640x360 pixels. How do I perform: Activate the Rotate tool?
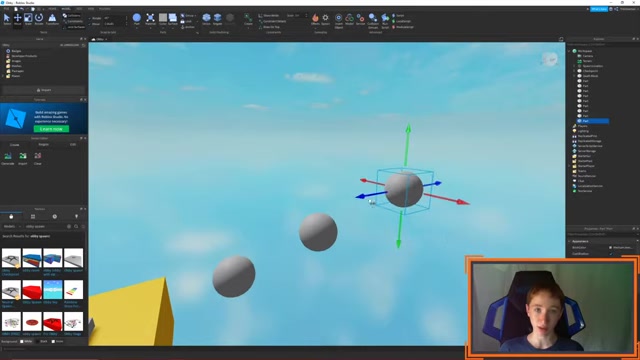39,19
